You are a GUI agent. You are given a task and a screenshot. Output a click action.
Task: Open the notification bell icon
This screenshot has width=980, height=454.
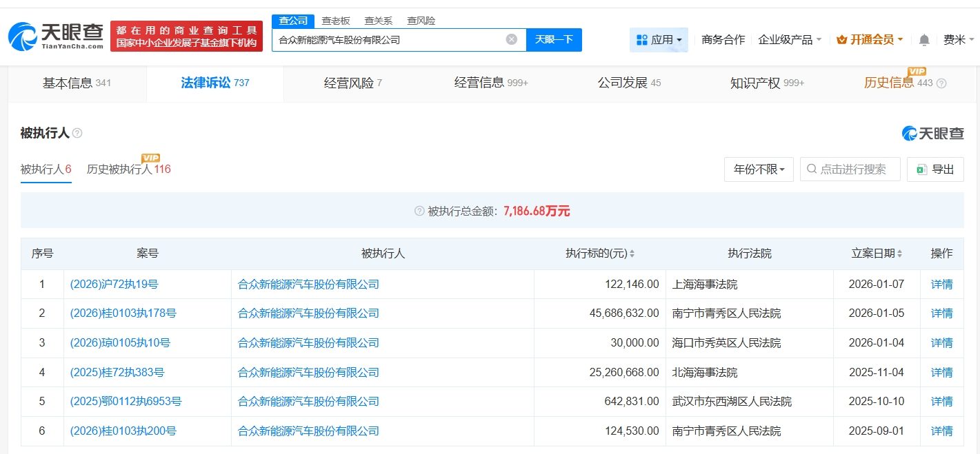pos(924,40)
